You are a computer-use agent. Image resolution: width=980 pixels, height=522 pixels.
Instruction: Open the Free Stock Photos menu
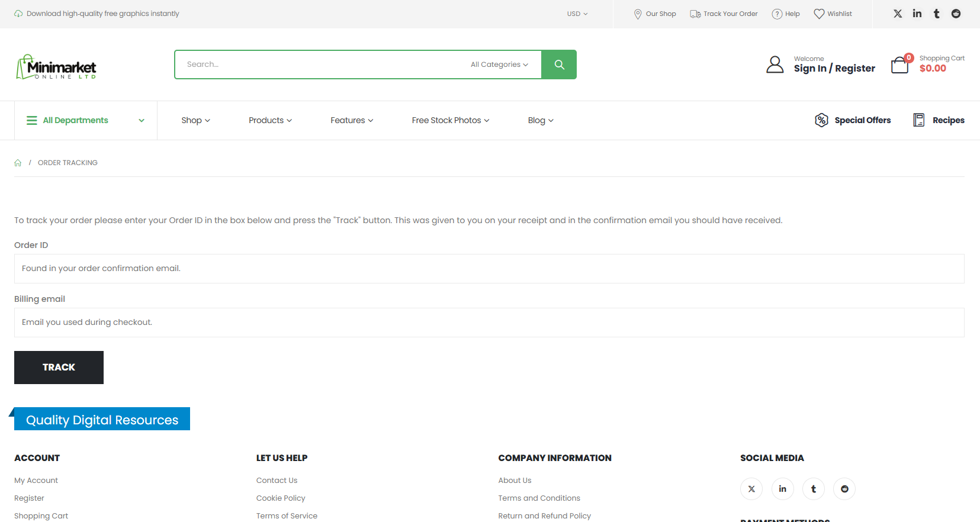pos(450,120)
